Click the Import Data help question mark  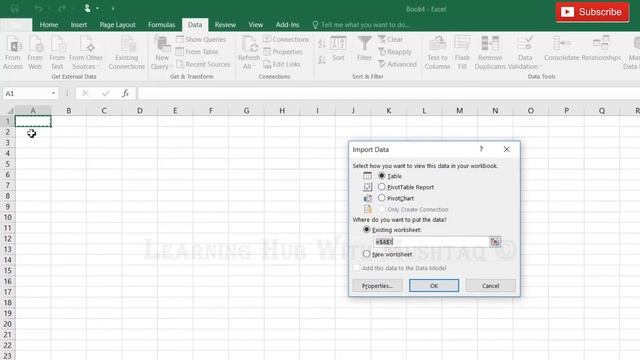coord(481,149)
